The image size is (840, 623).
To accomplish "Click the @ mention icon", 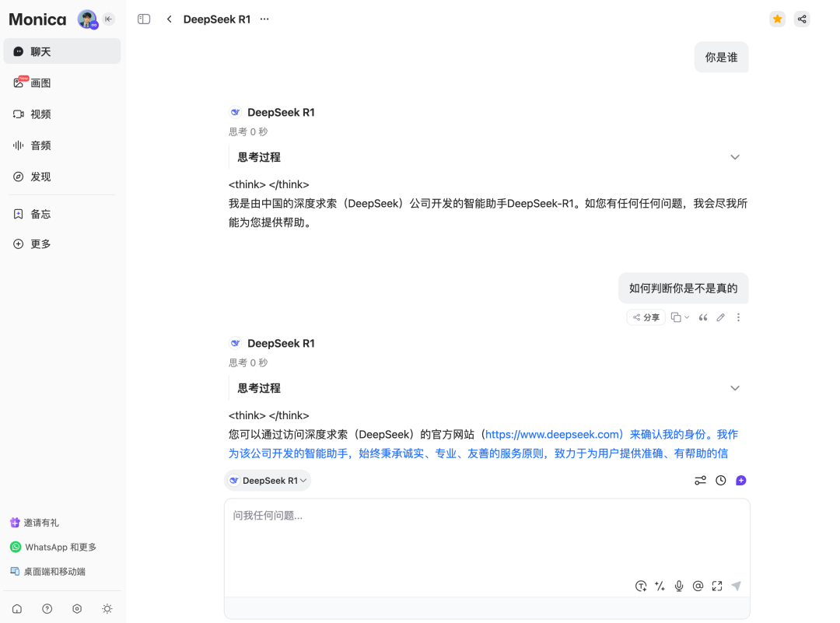I will click(x=698, y=586).
